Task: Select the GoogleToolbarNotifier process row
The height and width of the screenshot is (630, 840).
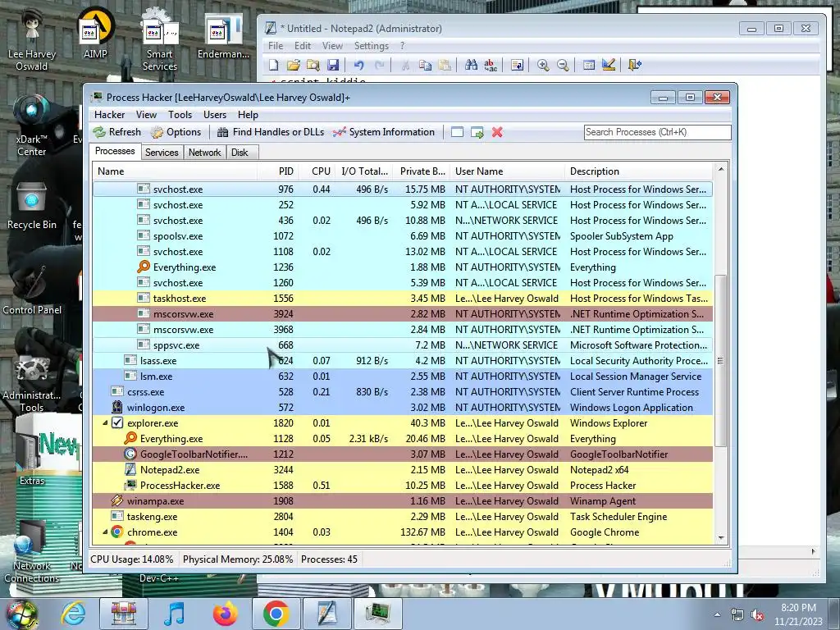Action: (x=402, y=454)
